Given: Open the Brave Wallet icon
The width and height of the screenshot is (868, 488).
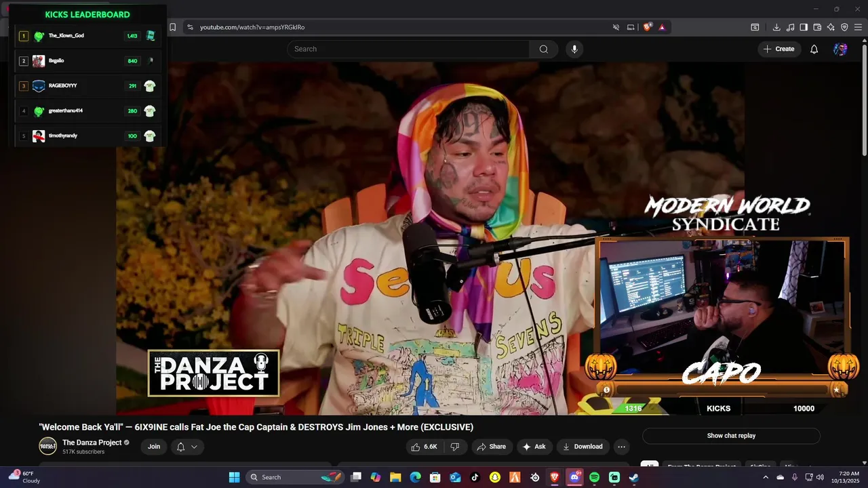Looking at the screenshot, I should 817,27.
